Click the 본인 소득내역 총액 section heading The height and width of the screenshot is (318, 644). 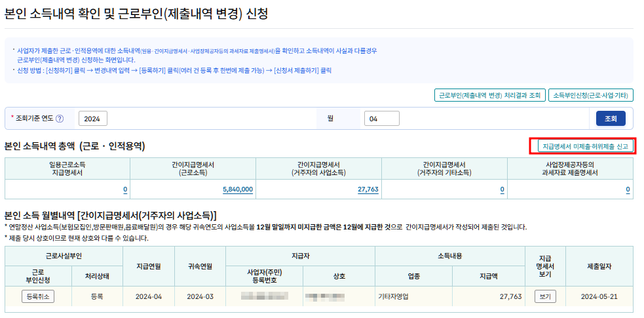tap(74, 146)
